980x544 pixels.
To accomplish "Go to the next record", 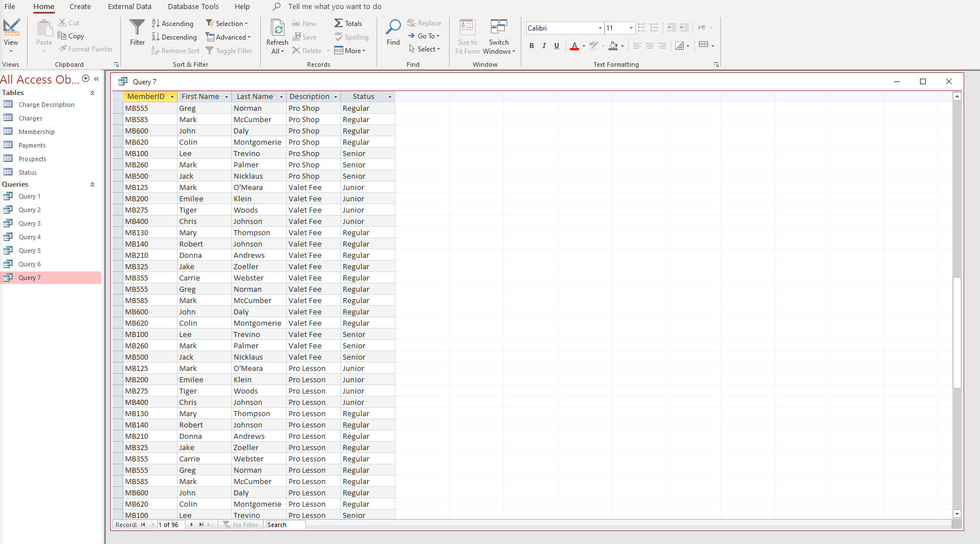I will (x=192, y=525).
